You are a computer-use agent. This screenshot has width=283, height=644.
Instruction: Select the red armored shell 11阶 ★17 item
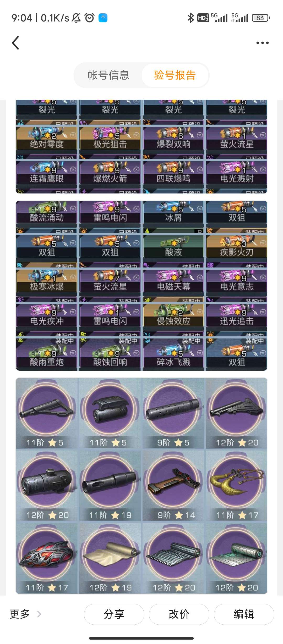click(47, 558)
